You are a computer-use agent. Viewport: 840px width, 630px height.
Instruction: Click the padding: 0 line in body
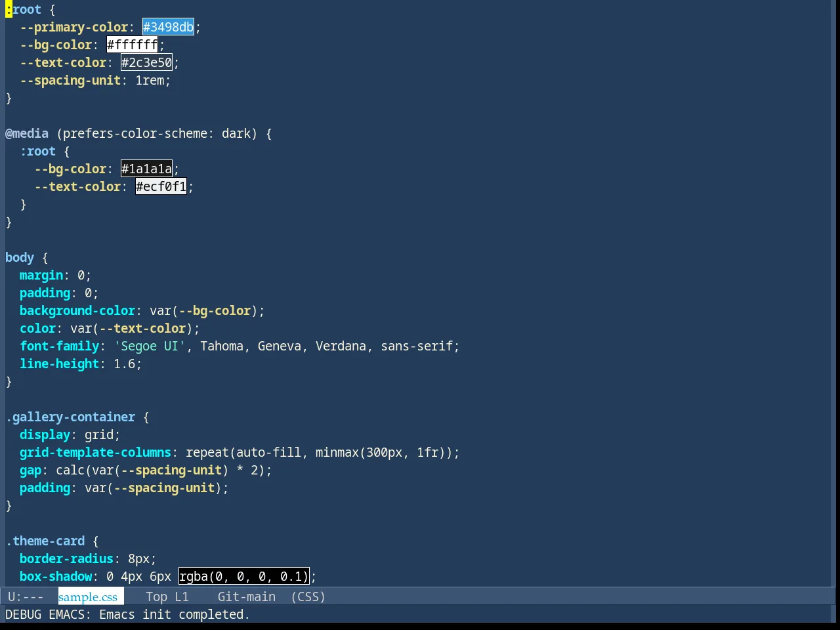pyautogui.click(x=59, y=293)
